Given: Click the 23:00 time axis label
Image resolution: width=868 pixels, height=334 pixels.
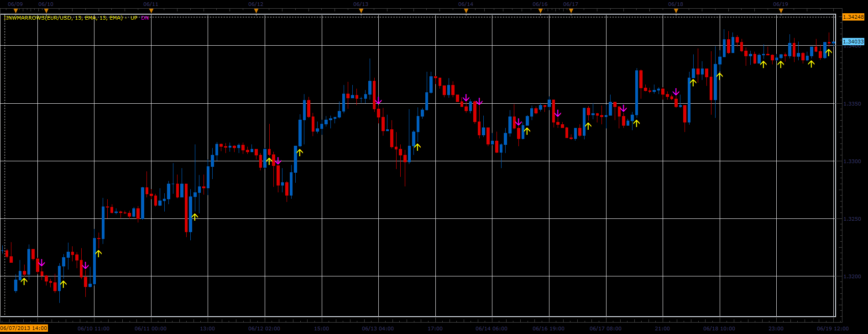Looking at the screenshot, I should tap(776, 329).
